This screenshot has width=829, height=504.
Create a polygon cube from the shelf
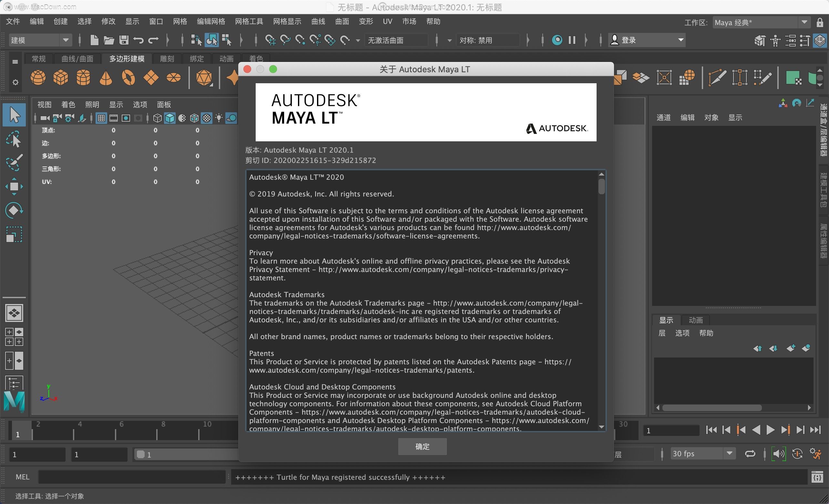click(61, 78)
